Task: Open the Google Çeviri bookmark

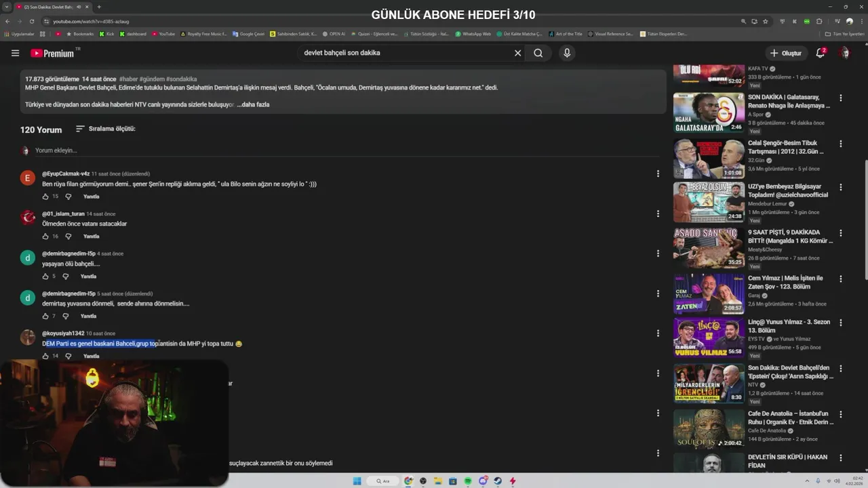Action: point(248,34)
